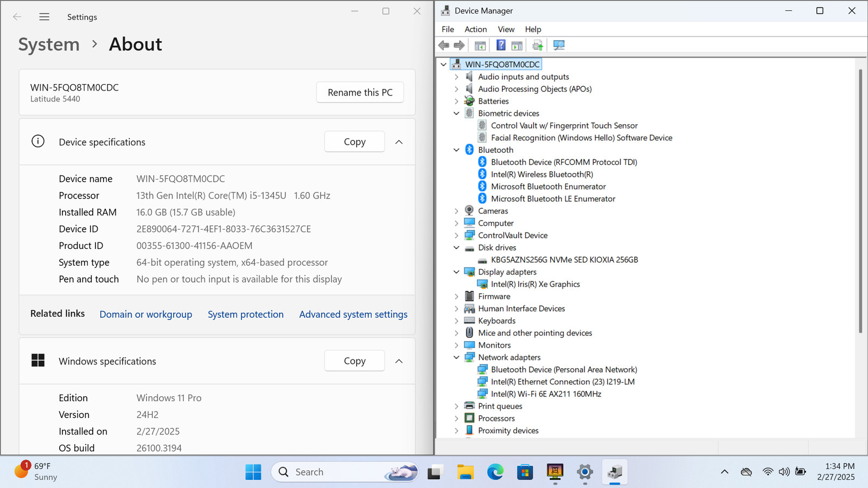
Task: Click Show/Hide Console Tree toolbar icon
Action: (480, 45)
